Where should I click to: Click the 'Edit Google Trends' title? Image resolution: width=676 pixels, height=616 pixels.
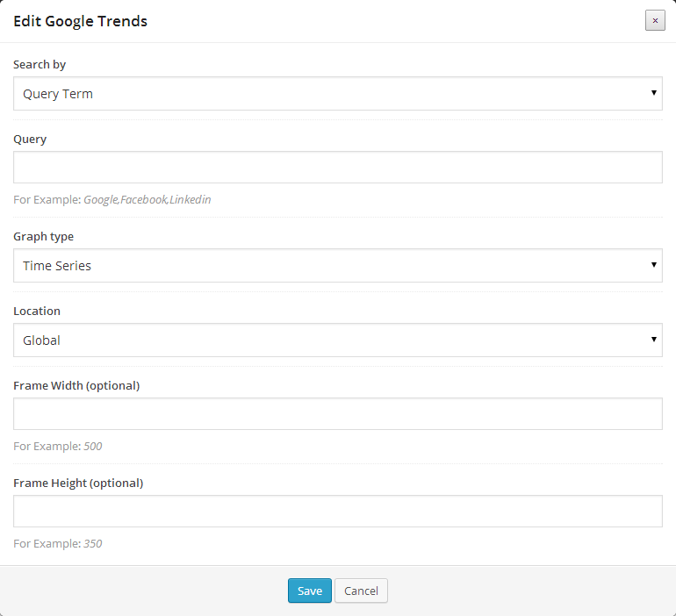click(x=80, y=21)
